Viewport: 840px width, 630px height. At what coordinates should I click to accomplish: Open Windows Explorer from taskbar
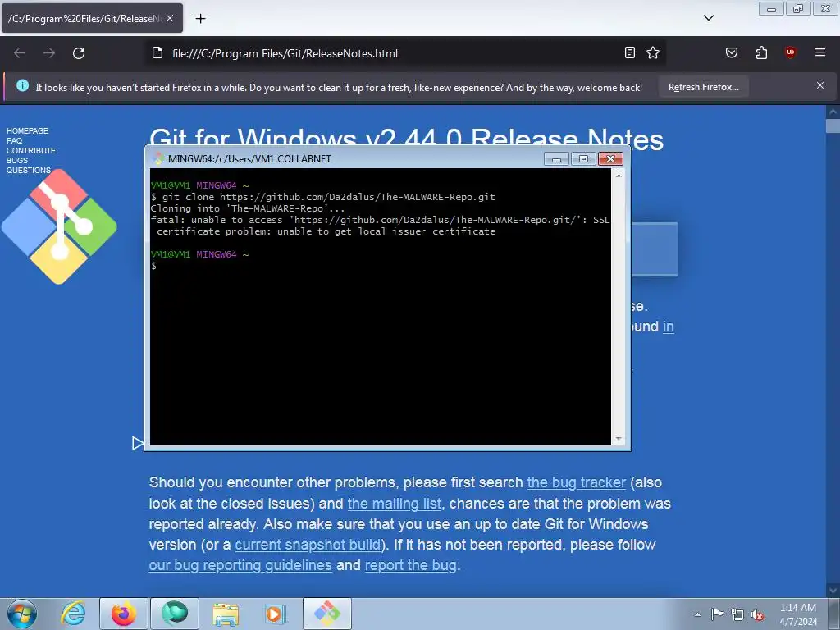pyautogui.click(x=226, y=614)
